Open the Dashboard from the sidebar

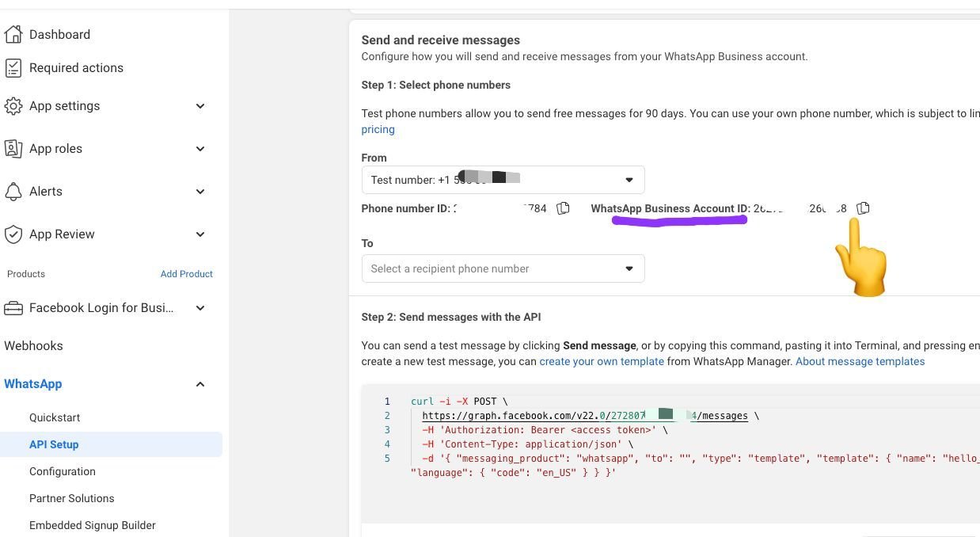pyautogui.click(x=59, y=34)
